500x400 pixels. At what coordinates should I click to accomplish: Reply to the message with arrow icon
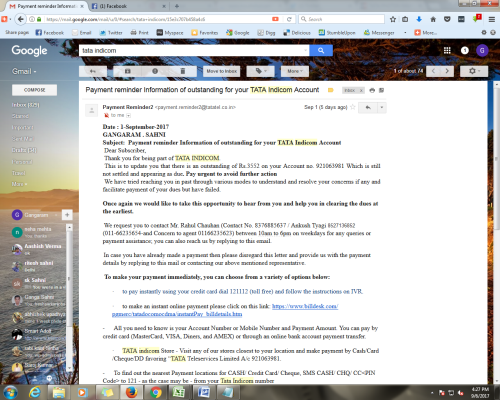368,107
